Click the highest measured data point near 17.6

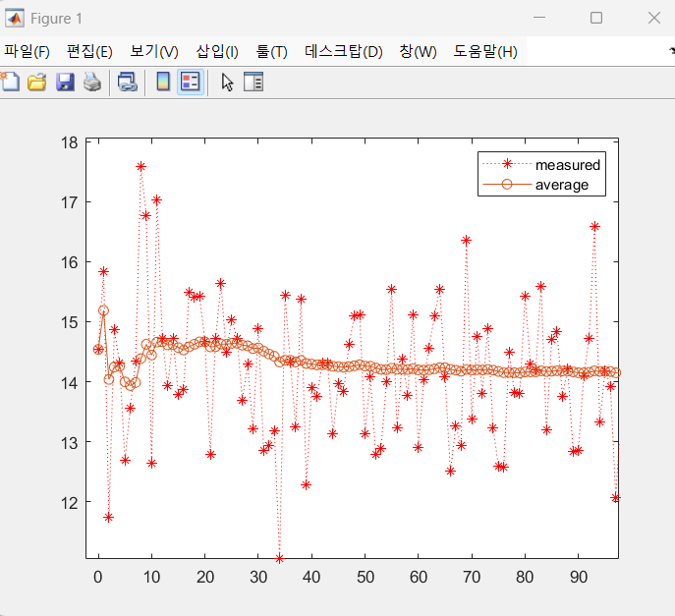(141, 167)
